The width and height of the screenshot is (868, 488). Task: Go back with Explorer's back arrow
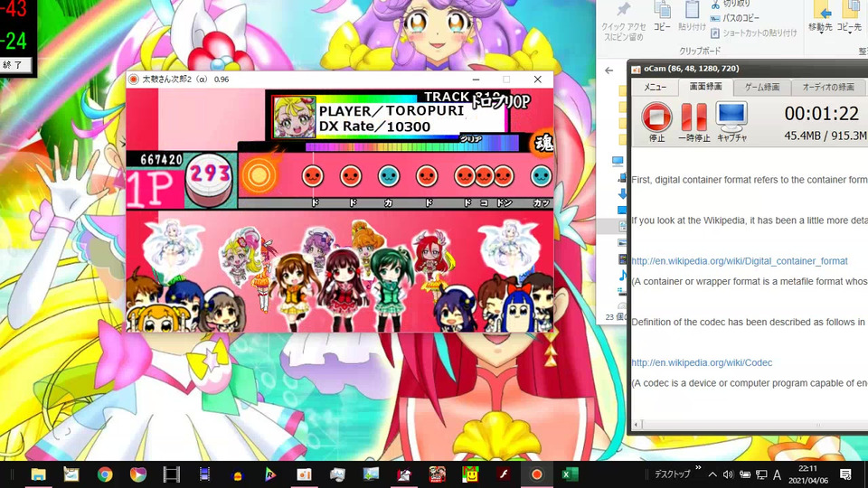point(609,70)
